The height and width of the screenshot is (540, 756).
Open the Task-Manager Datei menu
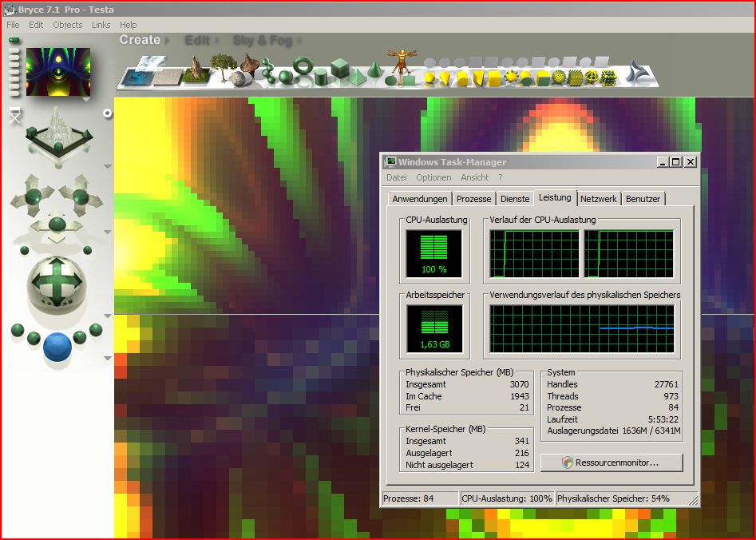pos(396,177)
